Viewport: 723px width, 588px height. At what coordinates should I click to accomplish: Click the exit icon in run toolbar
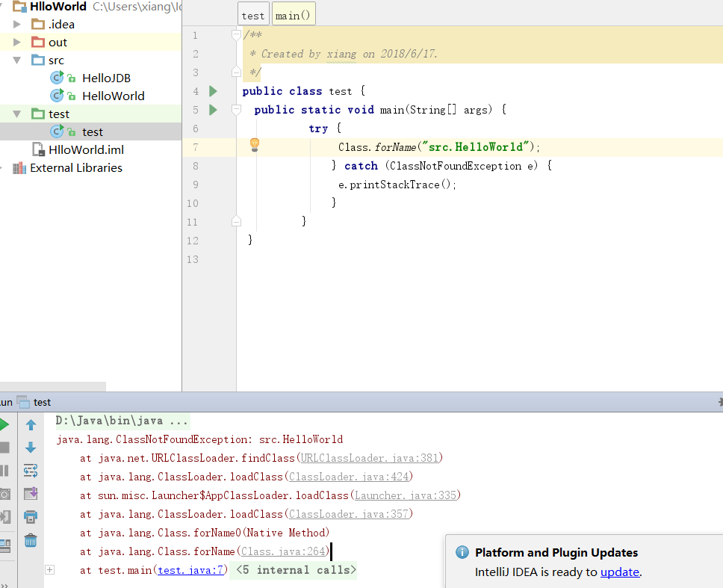5,516
